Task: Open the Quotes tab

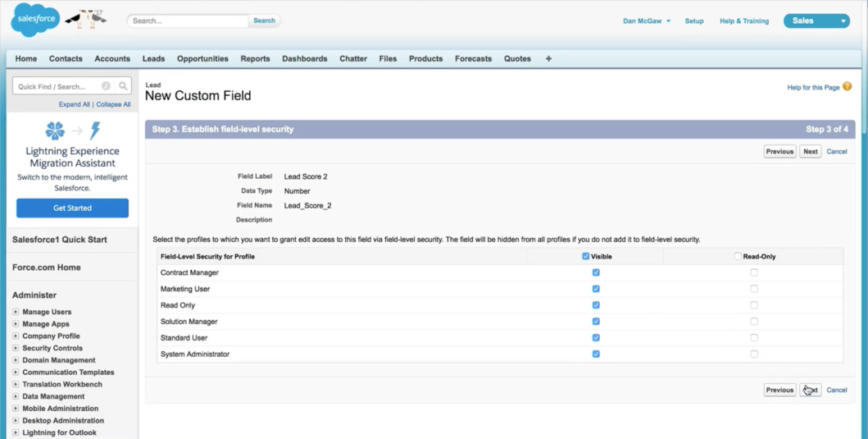Action: pos(517,58)
